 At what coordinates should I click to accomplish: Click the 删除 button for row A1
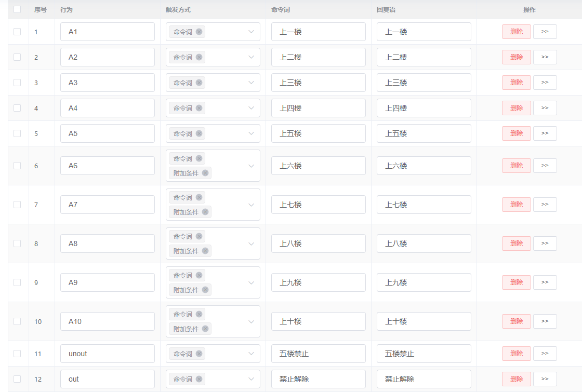point(516,32)
